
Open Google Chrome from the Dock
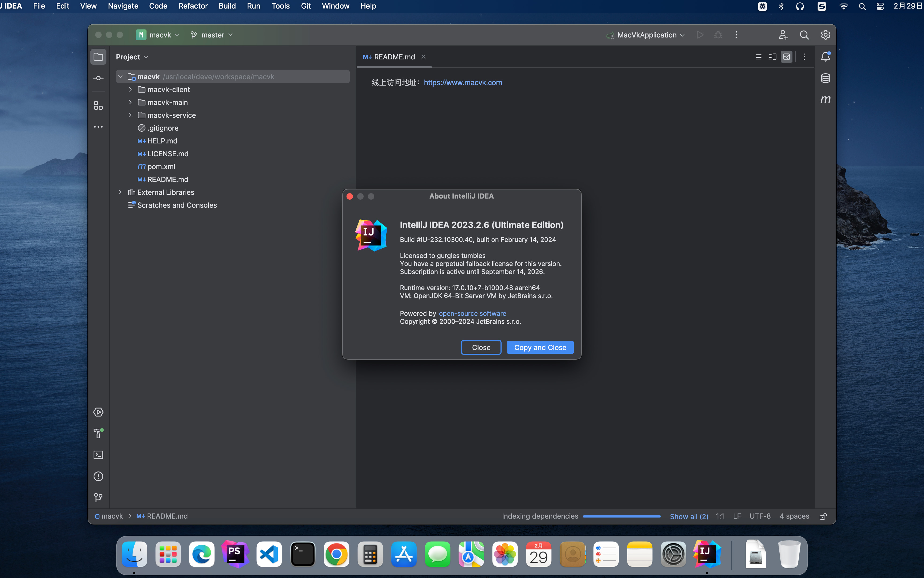point(336,554)
